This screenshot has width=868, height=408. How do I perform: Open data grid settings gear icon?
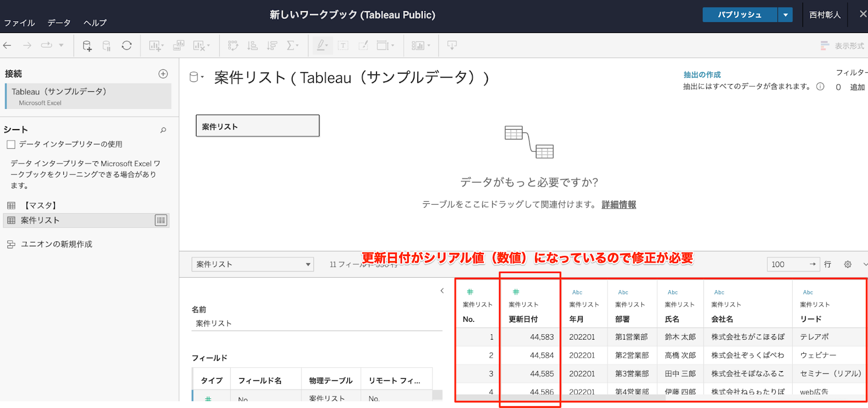[848, 264]
